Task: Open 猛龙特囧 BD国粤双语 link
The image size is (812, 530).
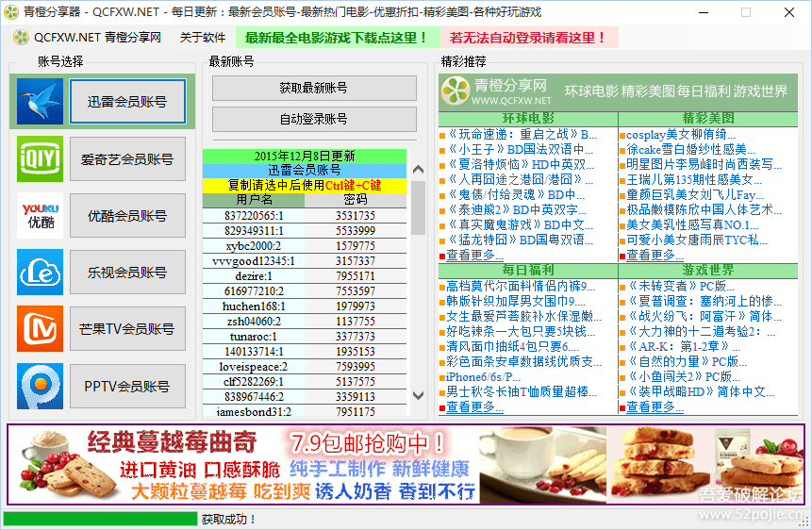Action: [x=520, y=240]
